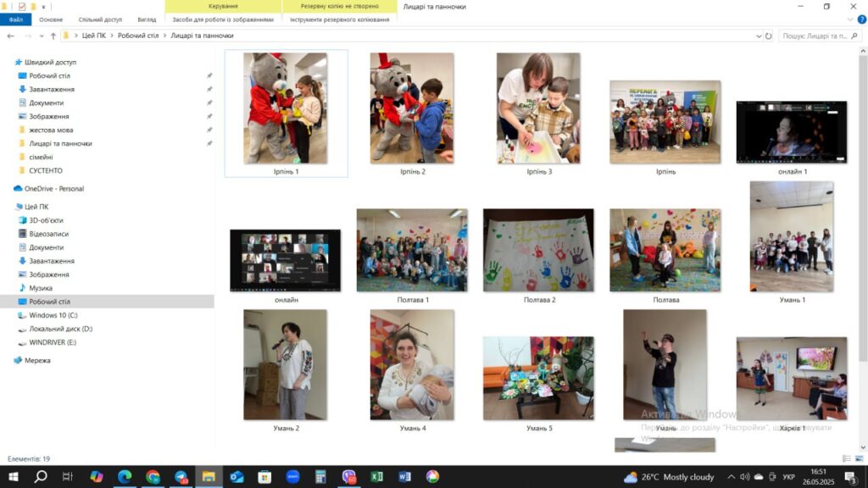This screenshot has height=488, width=868.
Task: Select the онлайн 1 screenshot thumbnail
Action: pyautogui.click(x=792, y=132)
